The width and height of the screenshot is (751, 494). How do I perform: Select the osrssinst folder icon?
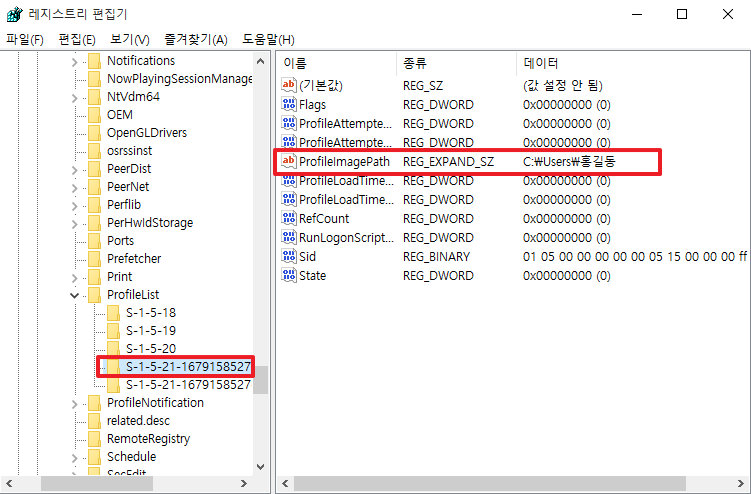pyautogui.click(x=95, y=151)
